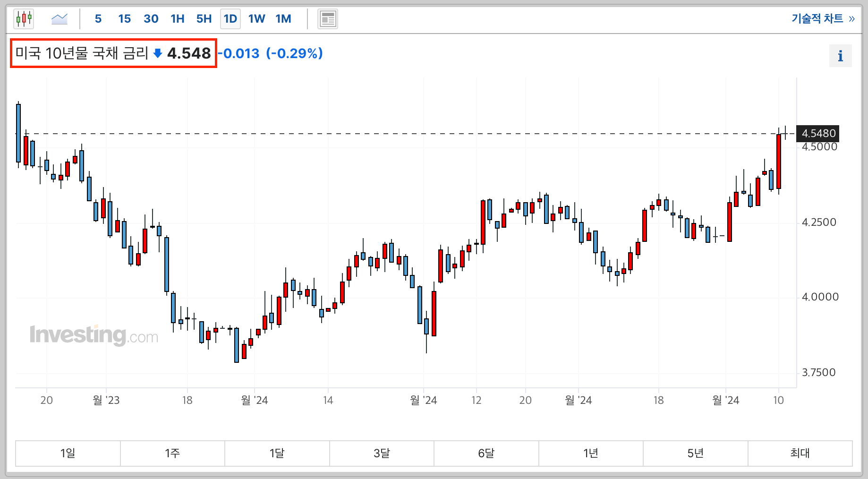The height and width of the screenshot is (479, 868).
Task: Switch to the area chart icon
Action: [x=60, y=19]
